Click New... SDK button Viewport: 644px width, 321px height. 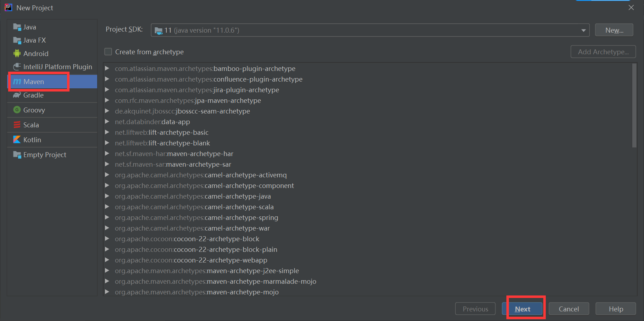(614, 30)
